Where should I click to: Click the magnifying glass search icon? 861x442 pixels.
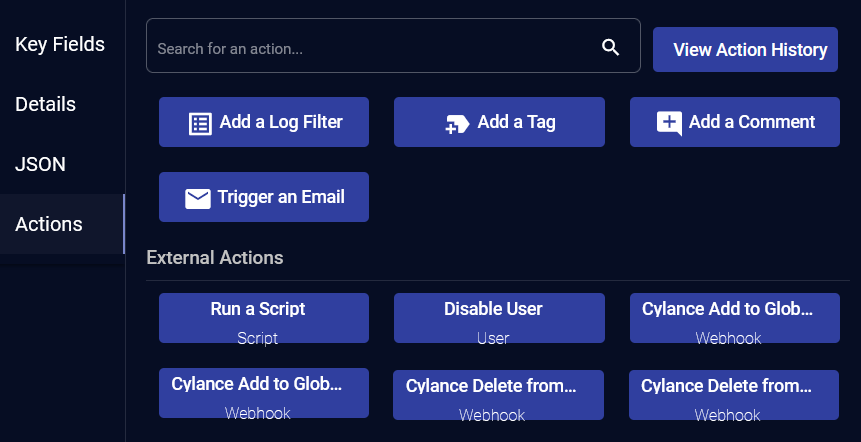click(610, 48)
